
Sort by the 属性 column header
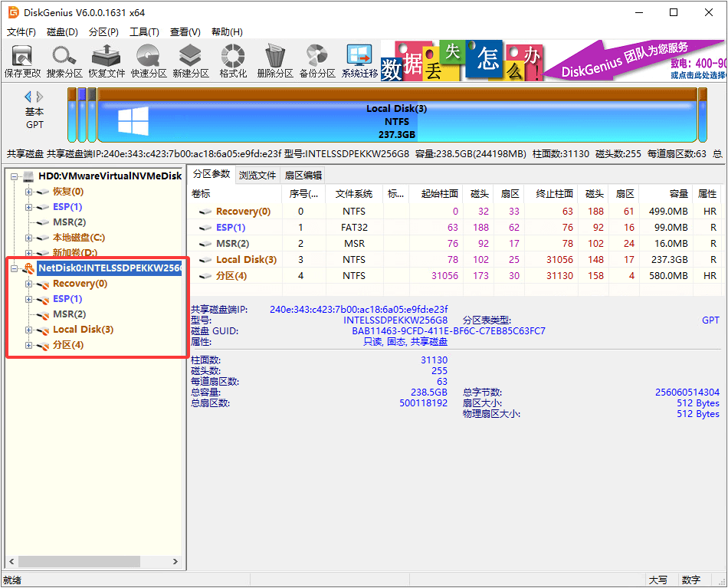click(707, 194)
